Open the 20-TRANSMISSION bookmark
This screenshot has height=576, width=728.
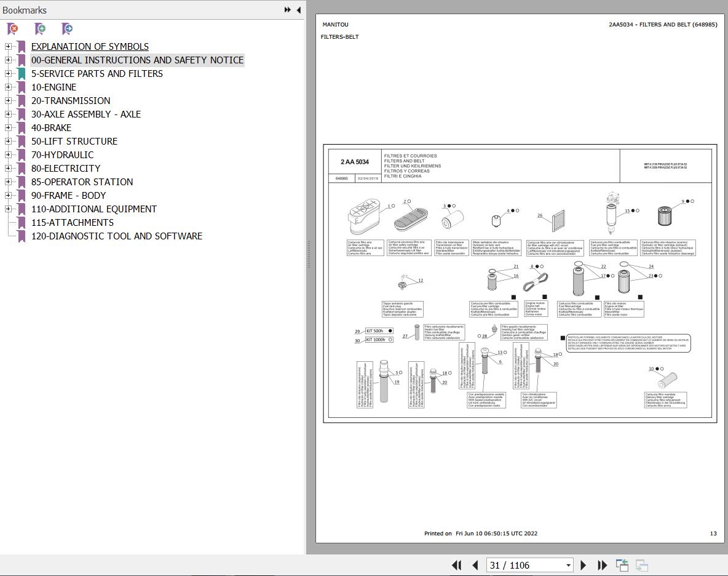pyautogui.click(x=71, y=101)
